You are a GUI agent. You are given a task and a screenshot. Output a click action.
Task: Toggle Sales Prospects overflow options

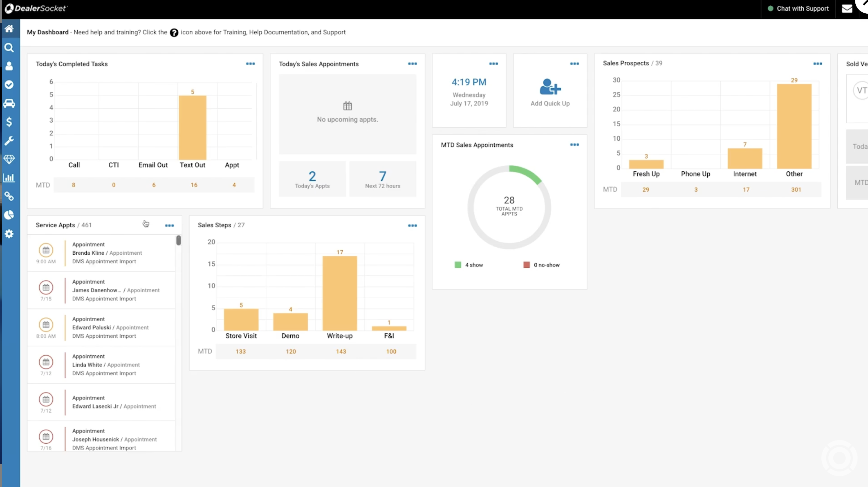pos(817,63)
